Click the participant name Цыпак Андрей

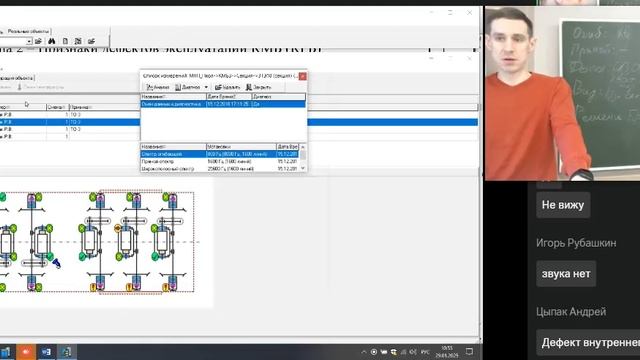pyautogui.click(x=571, y=312)
